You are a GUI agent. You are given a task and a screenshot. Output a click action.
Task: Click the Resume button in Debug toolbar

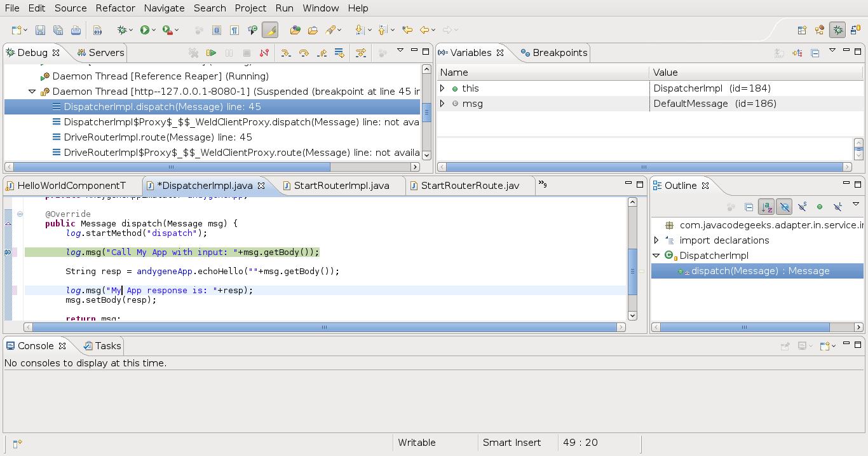212,53
